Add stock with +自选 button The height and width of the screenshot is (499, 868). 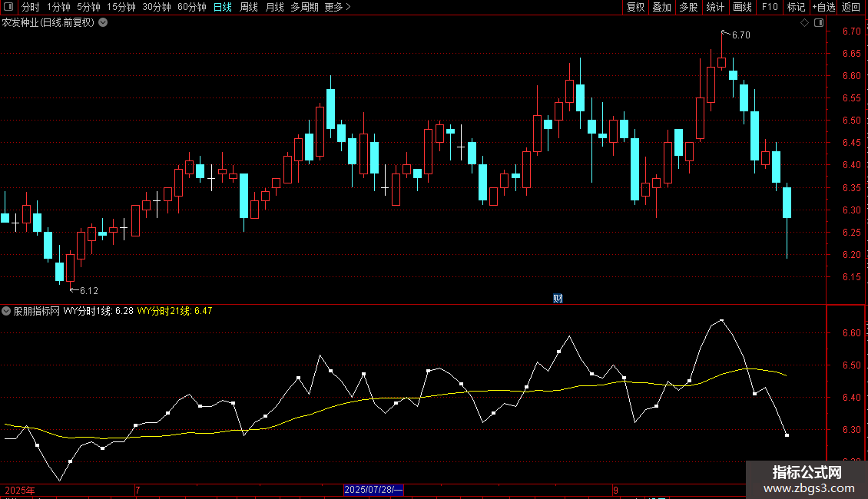click(x=823, y=7)
